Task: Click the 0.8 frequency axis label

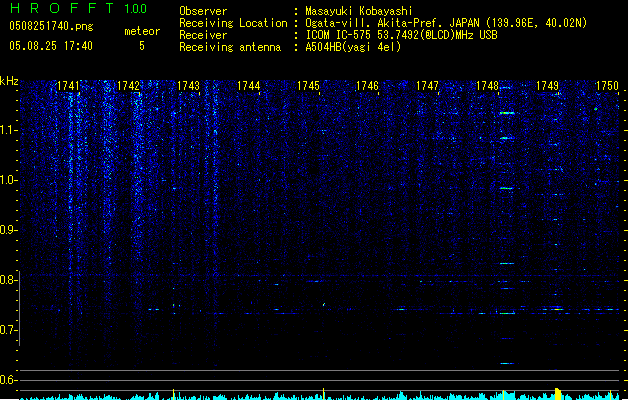Action: point(9,280)
